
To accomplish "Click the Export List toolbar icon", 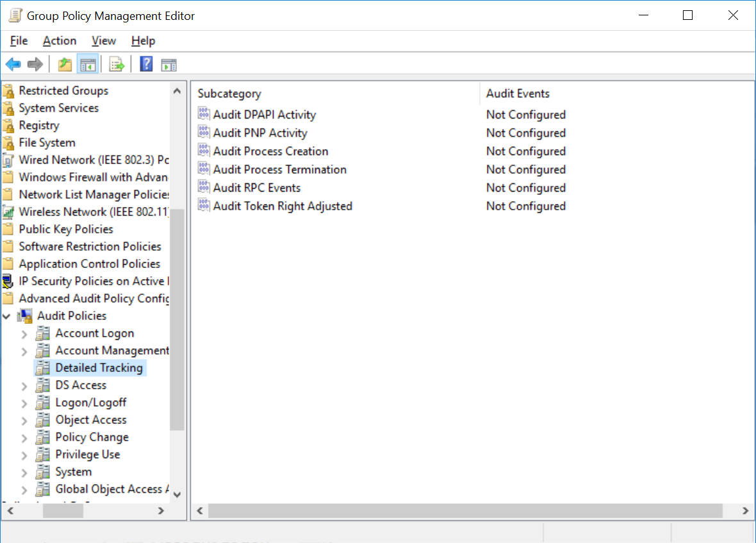I will tap(117, 64).
